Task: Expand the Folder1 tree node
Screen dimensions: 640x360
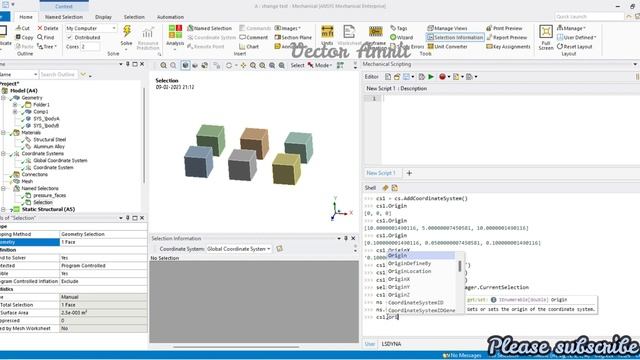Action: pos(15,105)
